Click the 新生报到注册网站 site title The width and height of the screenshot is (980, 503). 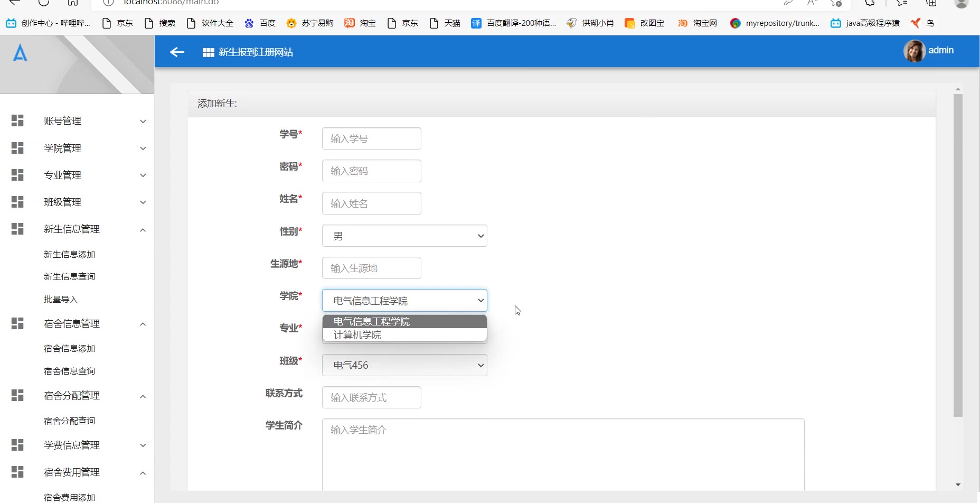[256, 52]
